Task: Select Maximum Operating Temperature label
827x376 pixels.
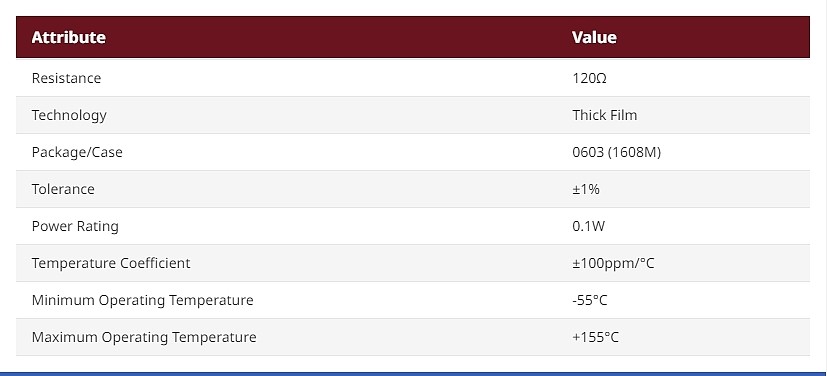Action: click(144, 337)
